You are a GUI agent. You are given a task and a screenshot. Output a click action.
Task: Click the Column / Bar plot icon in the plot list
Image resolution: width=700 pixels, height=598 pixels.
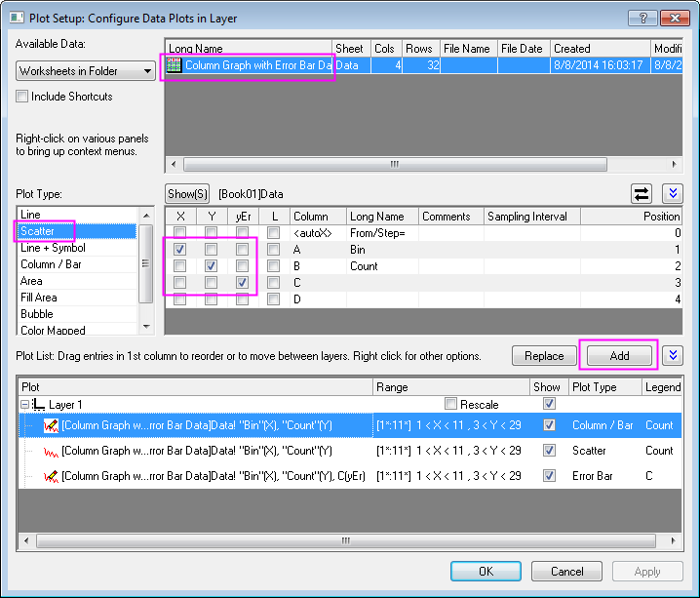tap(51, 425)
